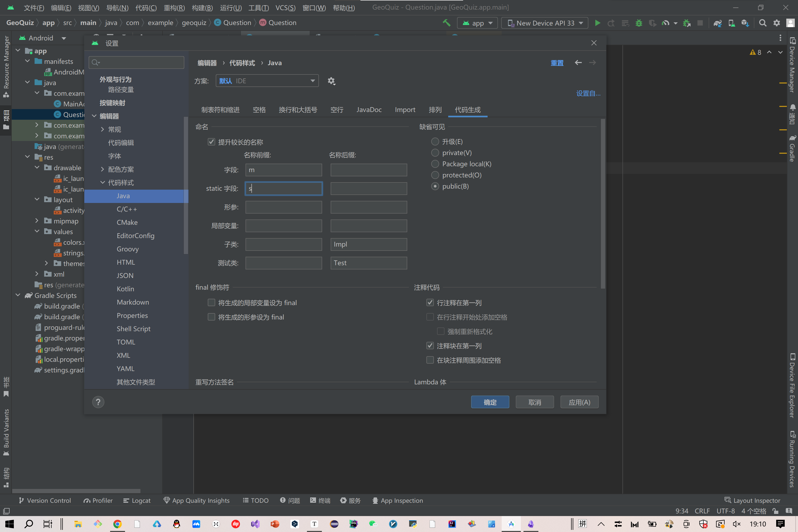Viewport: 798px width, 532px height.
Task: Click the green Run app play icon
Action: [x=597, y=23]
